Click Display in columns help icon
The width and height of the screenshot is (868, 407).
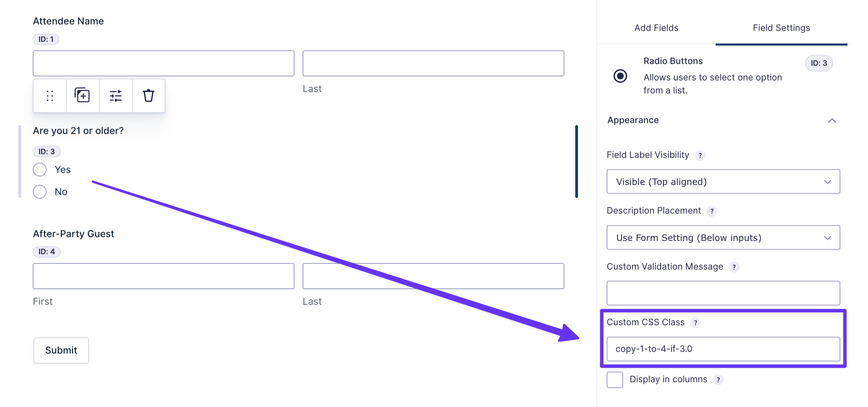point(718,380)
